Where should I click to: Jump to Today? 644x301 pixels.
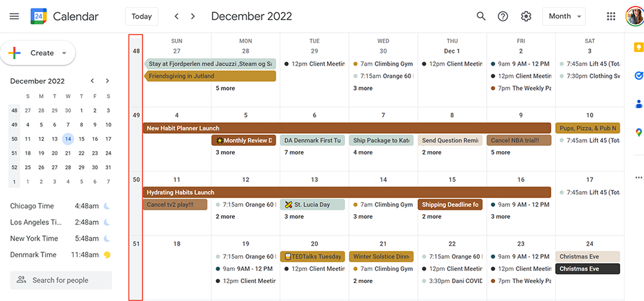coord(142,16)
